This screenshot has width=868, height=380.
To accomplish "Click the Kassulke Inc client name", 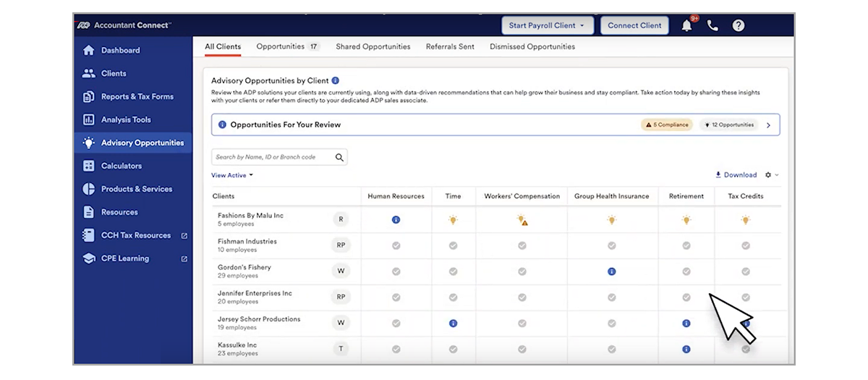I will pyautogui.click(x=237, y=345).
